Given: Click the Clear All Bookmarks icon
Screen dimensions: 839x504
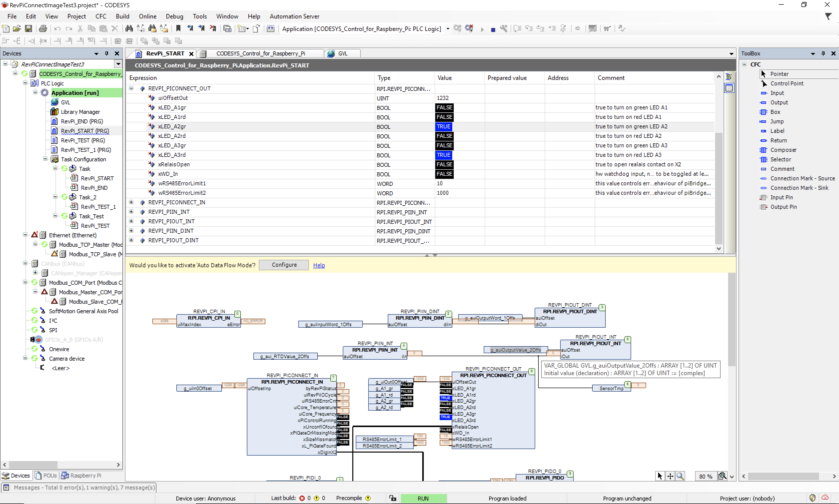Looking at the screenshot, I should 213,28.
